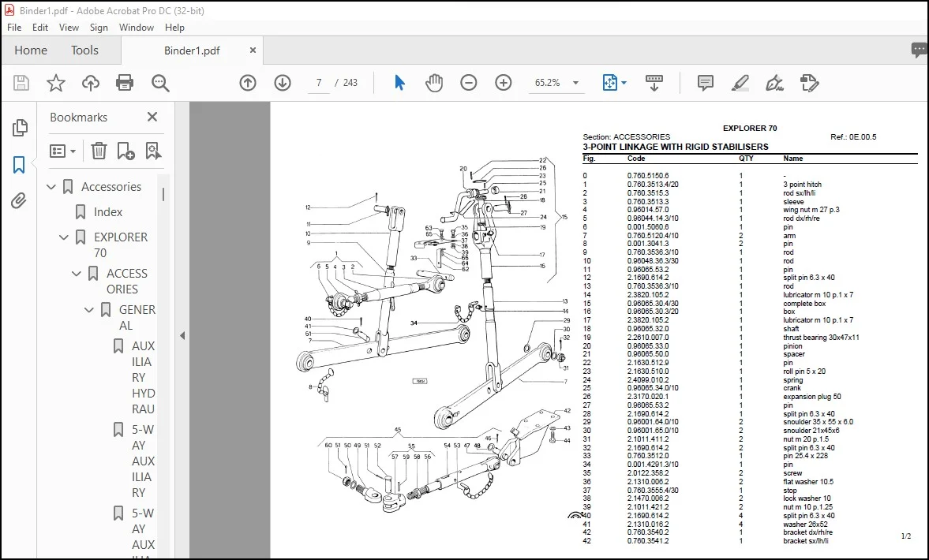Viewport: 929px width, 560px height.
Task: Click the part code 0.760.5150.6
Action: coord(648,176)
